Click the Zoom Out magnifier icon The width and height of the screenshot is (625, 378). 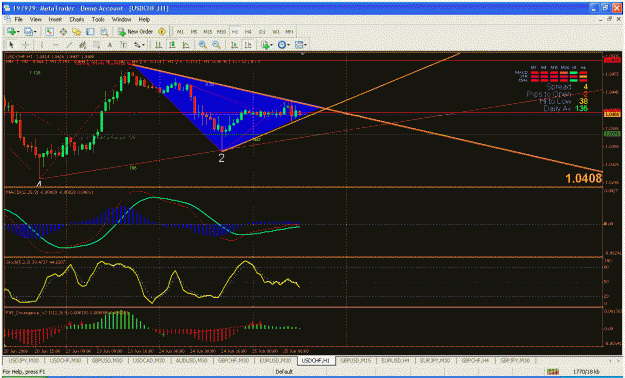216,45
